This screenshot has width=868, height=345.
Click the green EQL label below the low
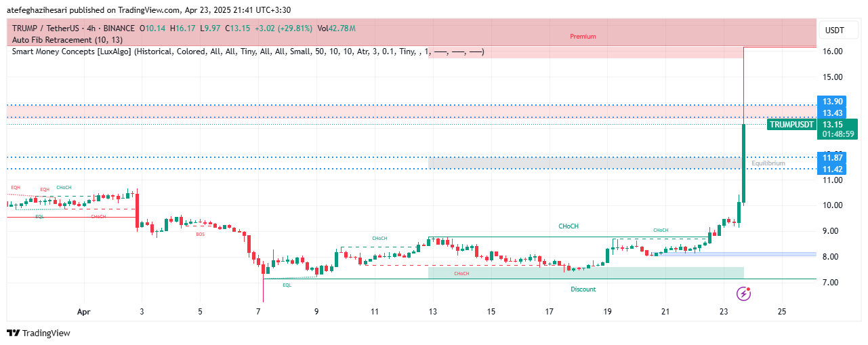pyautogui.click(x=287, y=285)
